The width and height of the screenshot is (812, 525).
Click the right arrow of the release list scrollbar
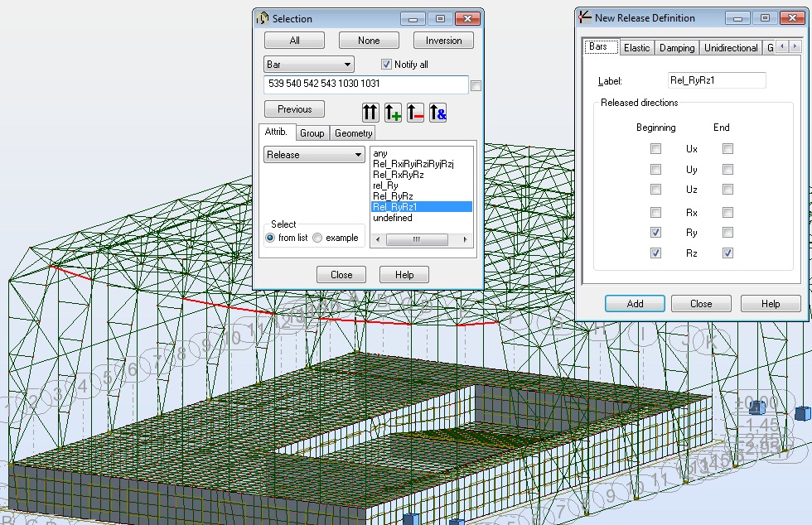coord(466,239)
